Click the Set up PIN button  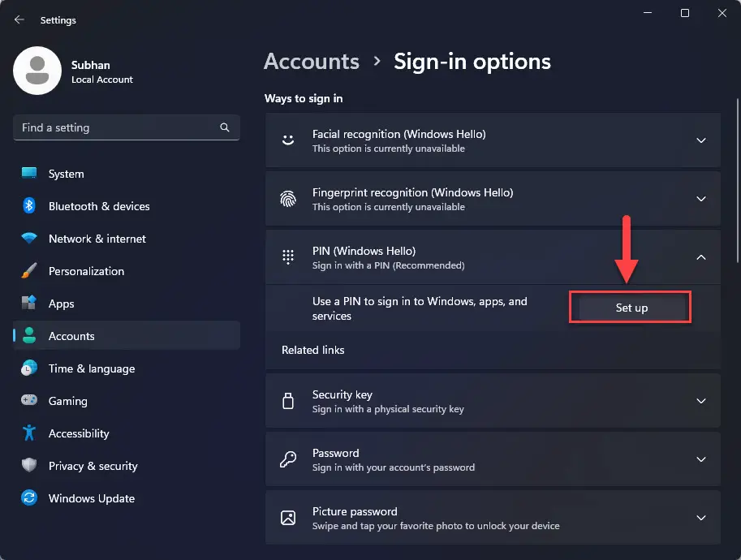[631, 308]
